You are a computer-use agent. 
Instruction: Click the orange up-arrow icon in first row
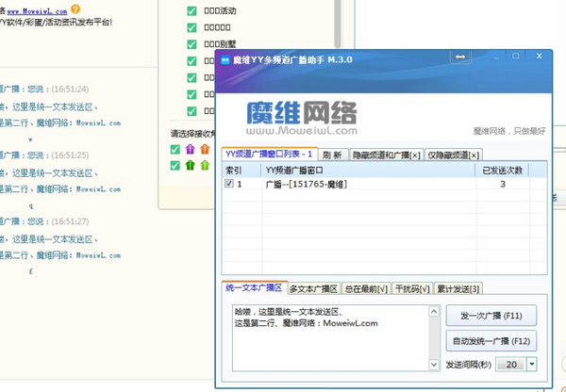[x=205, y=149]
